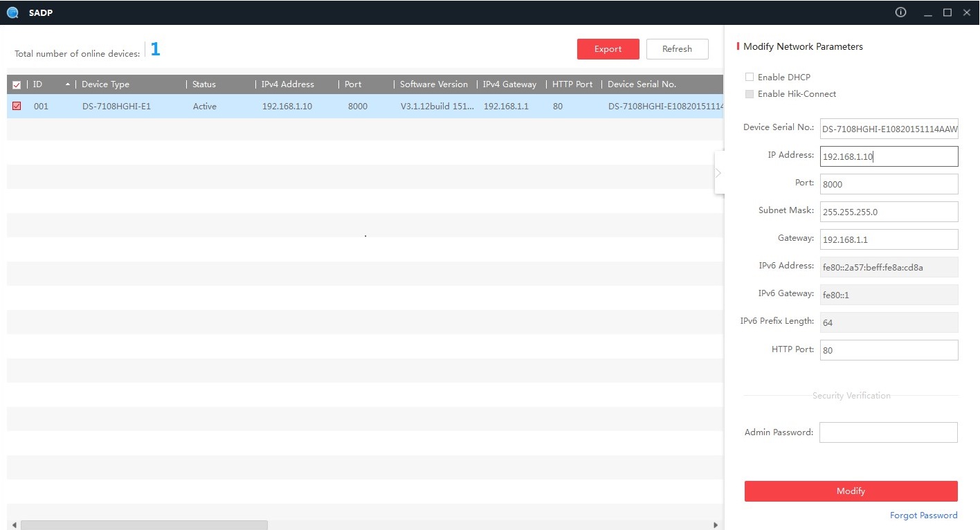This screenshot has width=980, height=530.
Task: Enable the DHCP checkbox
Action: pos(749,77)
